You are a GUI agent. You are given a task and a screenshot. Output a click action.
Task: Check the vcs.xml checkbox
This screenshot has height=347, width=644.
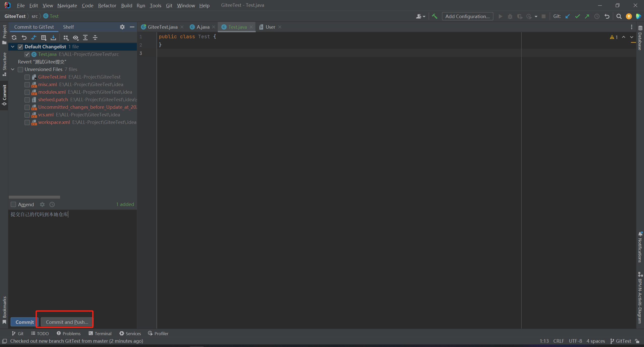pos(27,115)
